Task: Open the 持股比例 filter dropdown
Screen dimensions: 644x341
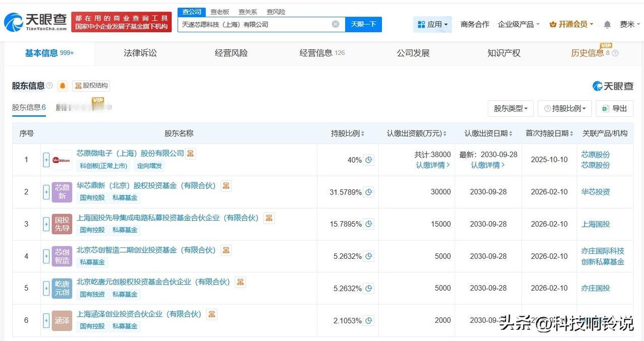Action: coord(565,108)
